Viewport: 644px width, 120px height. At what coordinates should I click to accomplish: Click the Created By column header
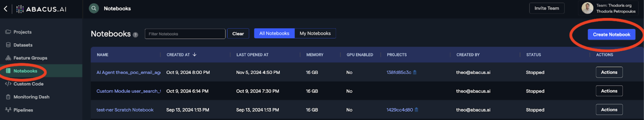pos(468,55)
